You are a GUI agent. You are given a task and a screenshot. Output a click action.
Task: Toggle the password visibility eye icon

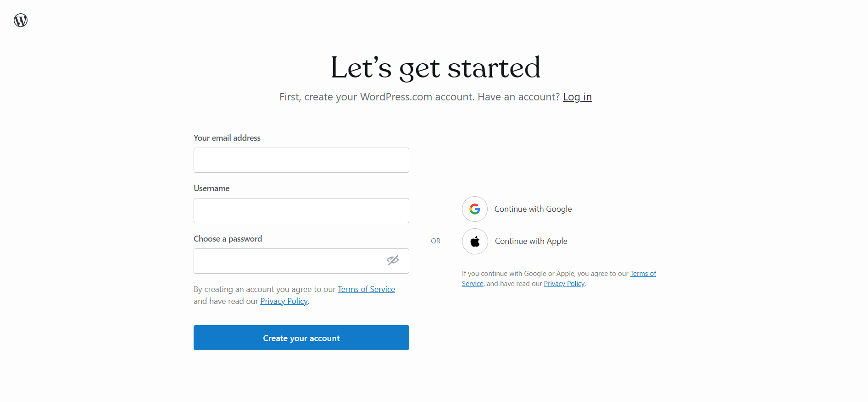pos(393,261)
